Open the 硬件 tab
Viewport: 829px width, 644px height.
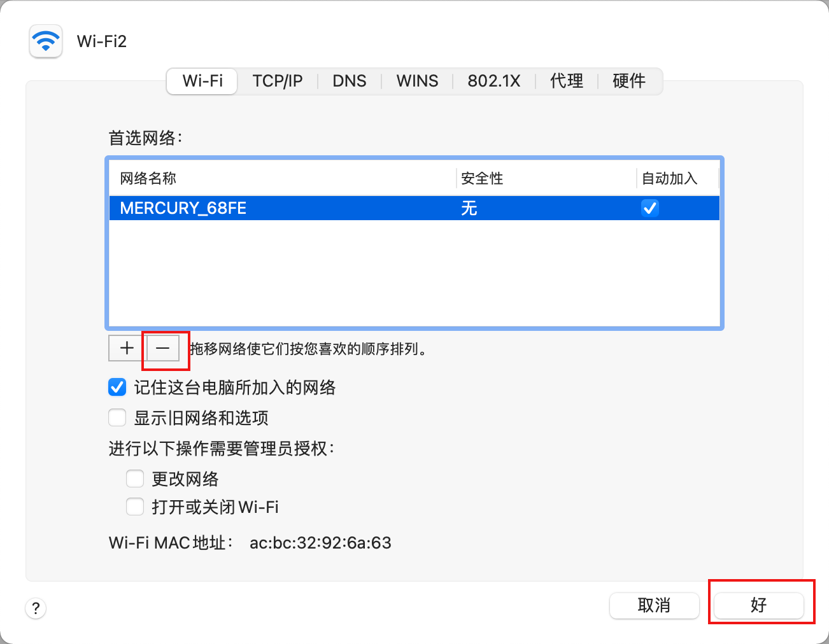[x=629, y=81]
